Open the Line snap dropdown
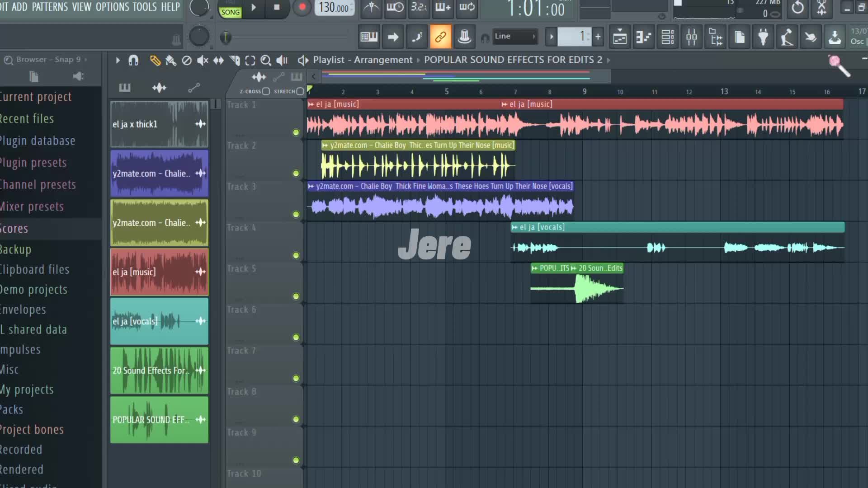The image size is (868, 488). pos(514,36)
